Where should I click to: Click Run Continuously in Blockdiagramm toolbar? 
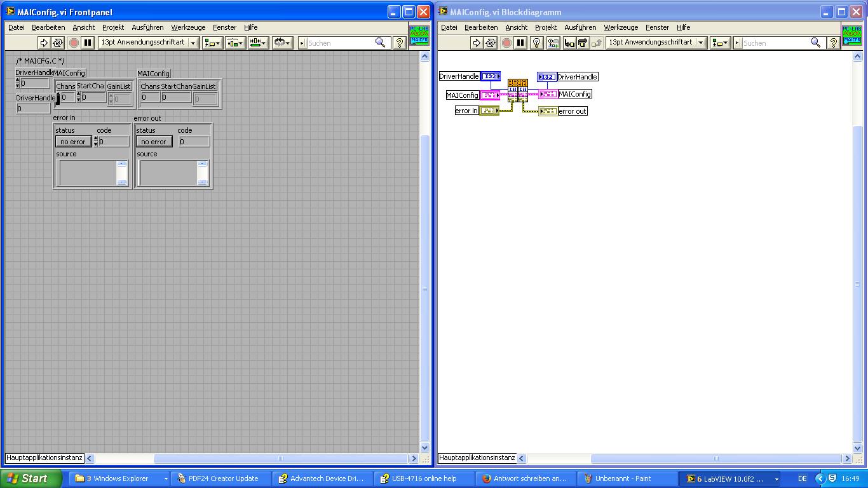tap(491, 43)
